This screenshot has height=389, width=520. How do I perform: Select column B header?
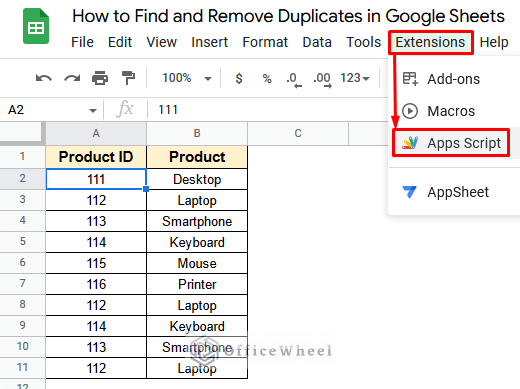pos(197,133)
